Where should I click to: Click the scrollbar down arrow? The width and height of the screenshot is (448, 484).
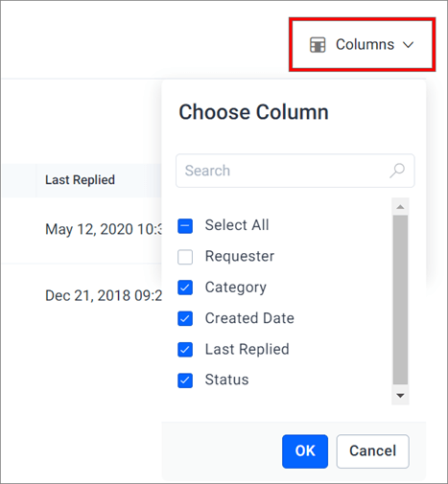pyautogui.click(x=400, y=396)
